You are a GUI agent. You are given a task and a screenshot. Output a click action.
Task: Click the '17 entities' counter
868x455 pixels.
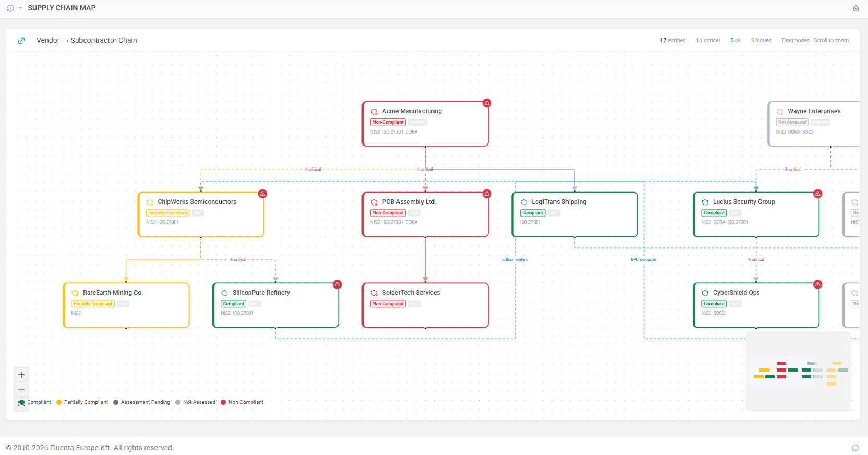[x=673, y=40]
